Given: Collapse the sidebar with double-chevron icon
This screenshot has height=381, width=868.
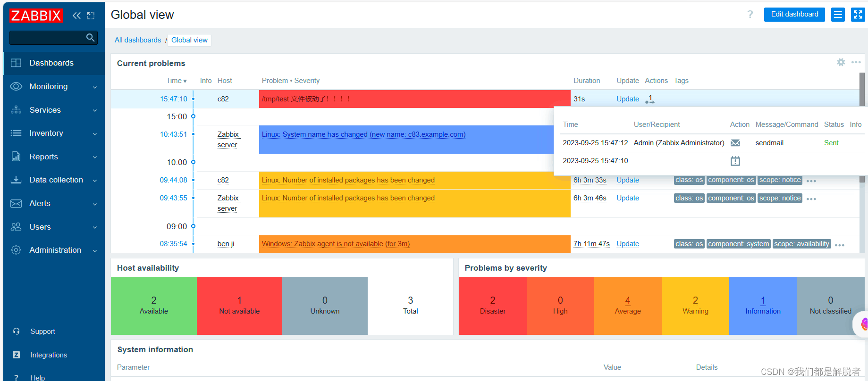Looking at the screenshot, I should click(76, 16).
